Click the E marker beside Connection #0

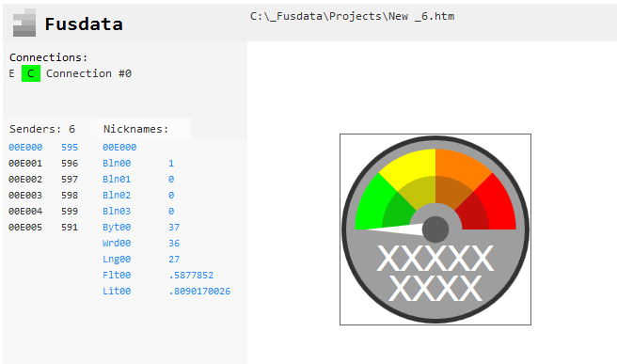tap(12, 73)
